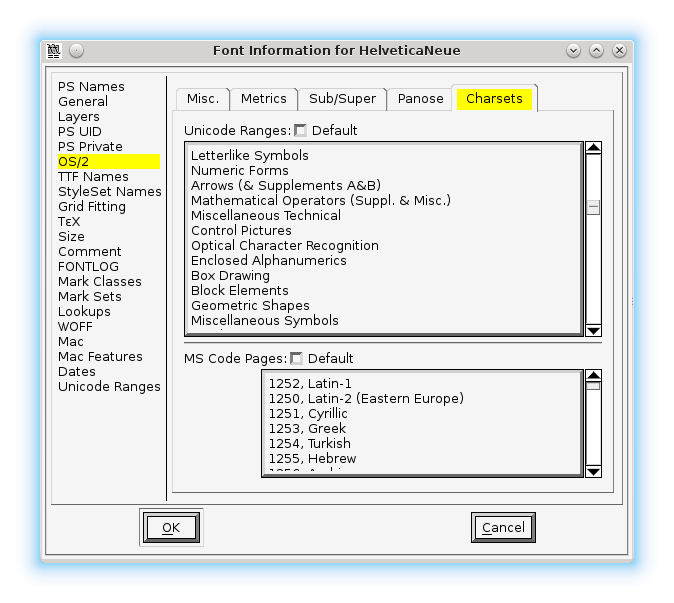Select 1254, Turkish code page

pyautogui.click(x=309, y=444)
